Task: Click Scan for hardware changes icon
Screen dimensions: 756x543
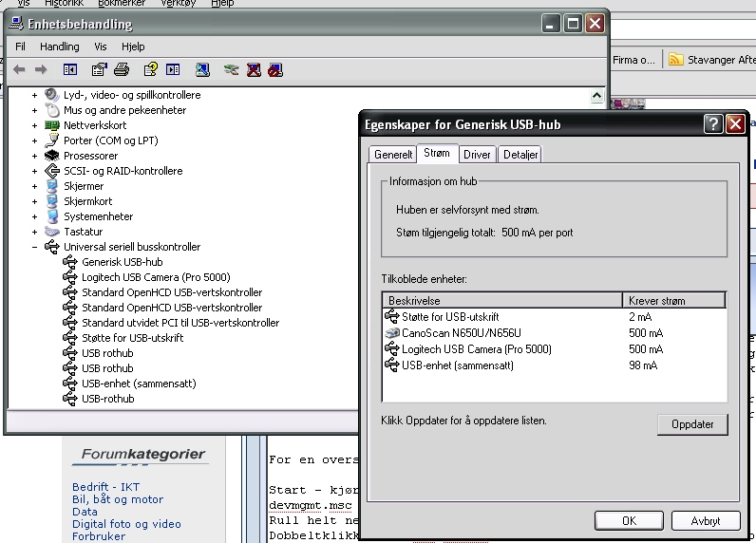Action: 202,69
